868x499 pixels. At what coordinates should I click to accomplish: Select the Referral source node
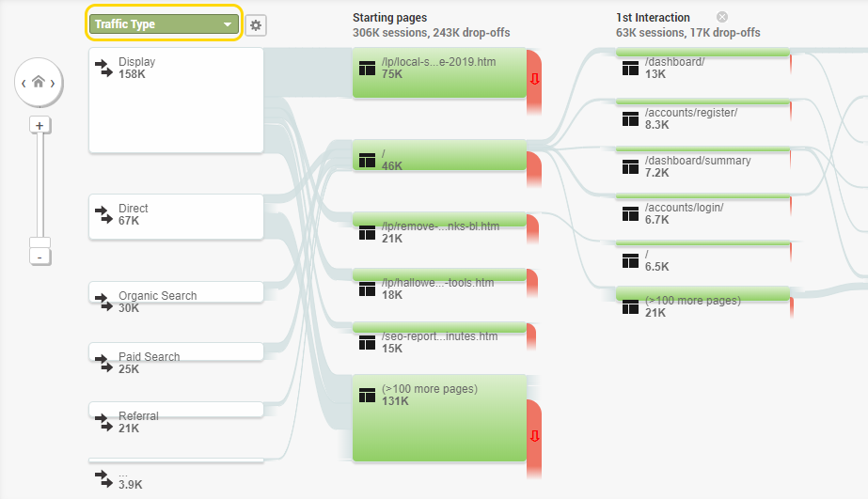click(x=176, y=410)
